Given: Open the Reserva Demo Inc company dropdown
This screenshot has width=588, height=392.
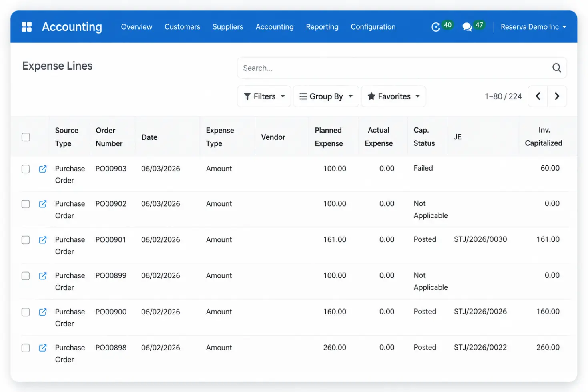Looking at the screenshot, I should pos(533,27).
